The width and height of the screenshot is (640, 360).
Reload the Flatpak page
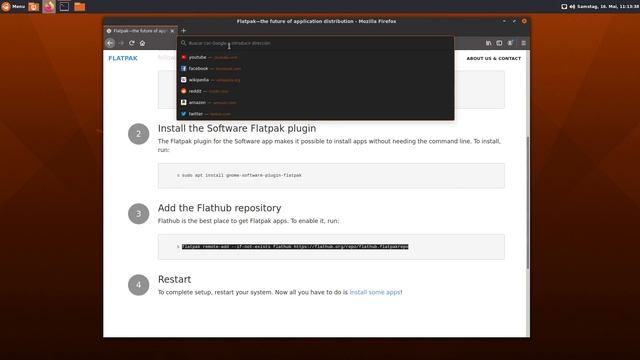tap(131, 43)
